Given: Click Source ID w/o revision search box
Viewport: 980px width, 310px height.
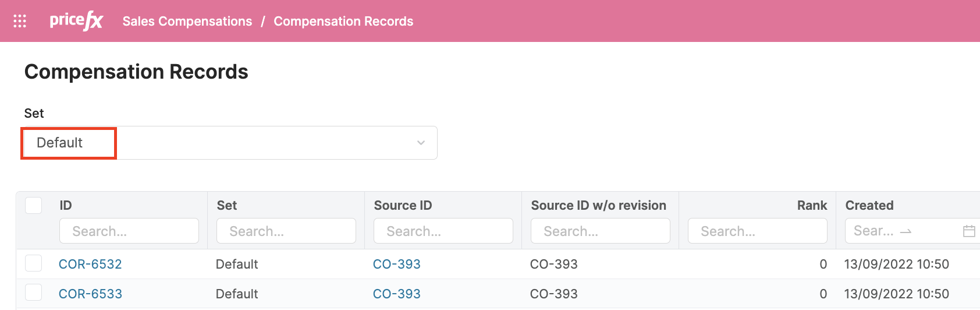Looking at the screenshot, I should click(x=600, y=231).
